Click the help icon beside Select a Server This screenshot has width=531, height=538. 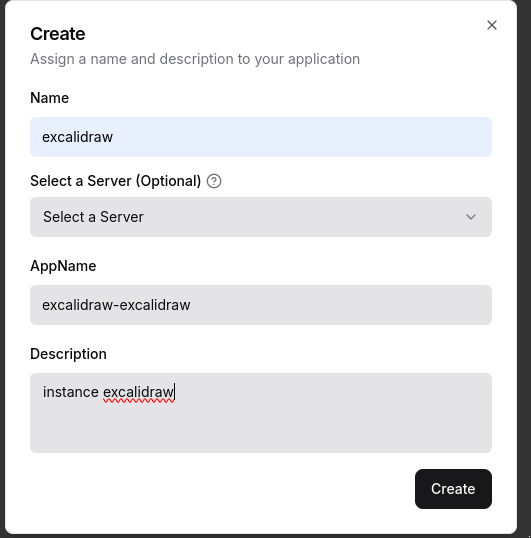coord(214,181)
